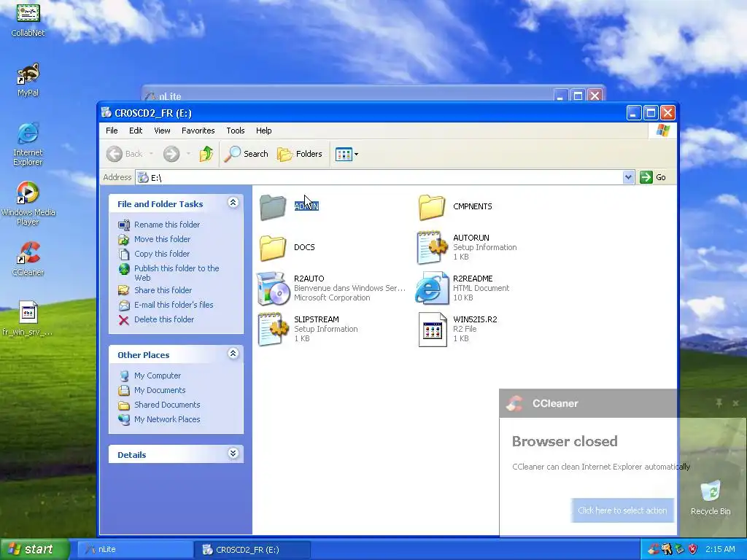
Task: Click Delete this folder link
Action: point(164,319)
